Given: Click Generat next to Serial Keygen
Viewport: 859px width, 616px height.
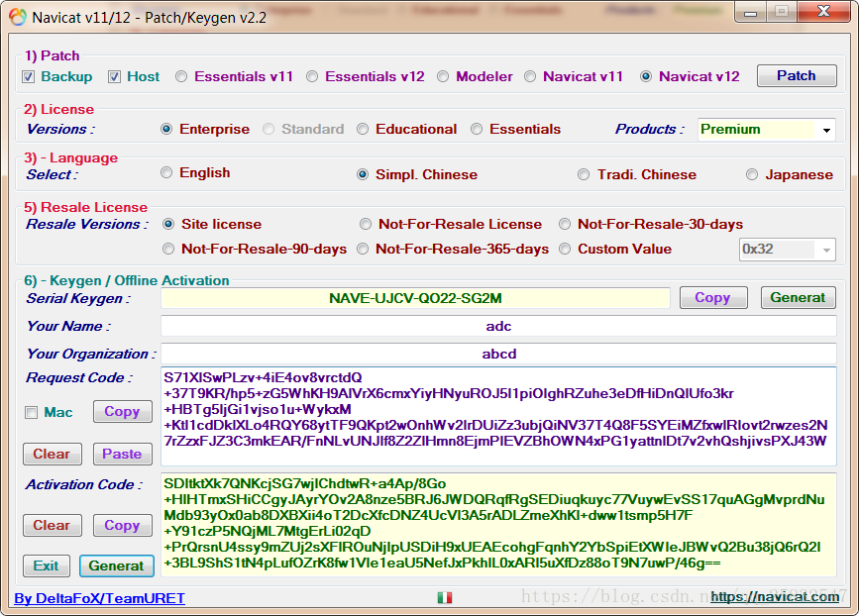Looking at the screenshot, I should point(799,297).
